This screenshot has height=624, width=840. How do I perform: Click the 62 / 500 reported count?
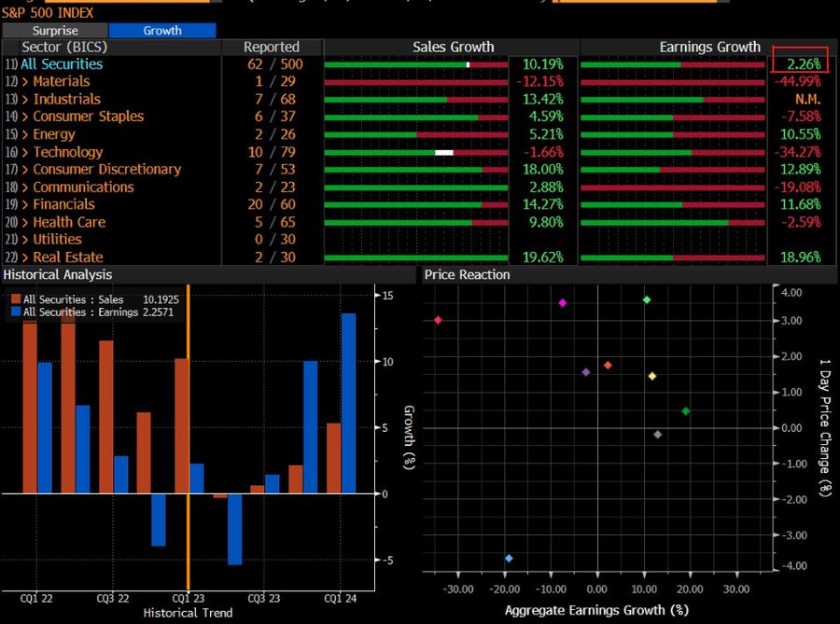click(x=274, y=64)
